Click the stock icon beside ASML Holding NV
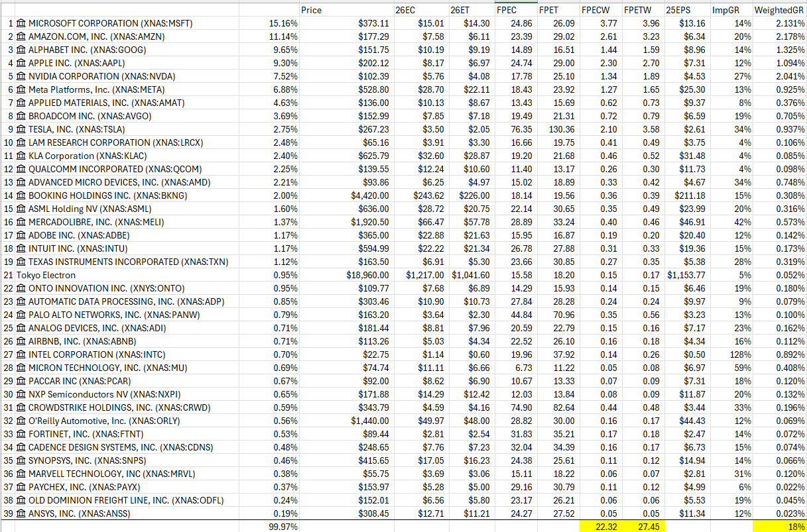The height and width of the screenshot is (532, 807). (21, 209)
